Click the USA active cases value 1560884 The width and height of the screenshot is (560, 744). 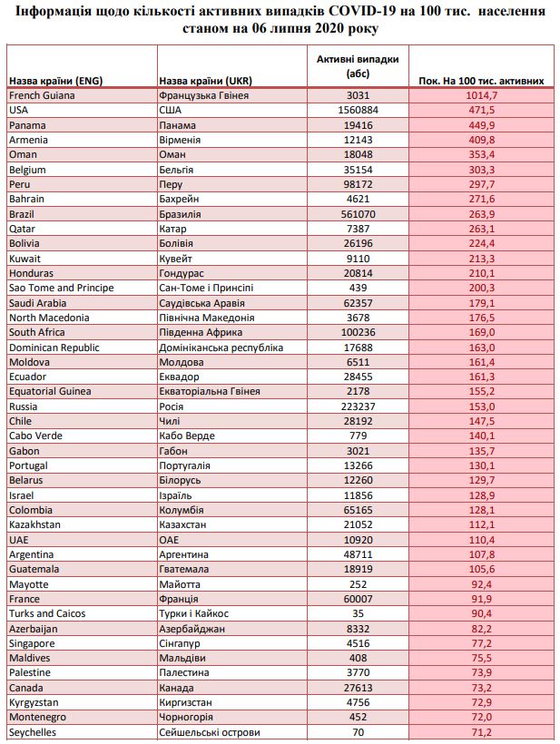(357, 110)
